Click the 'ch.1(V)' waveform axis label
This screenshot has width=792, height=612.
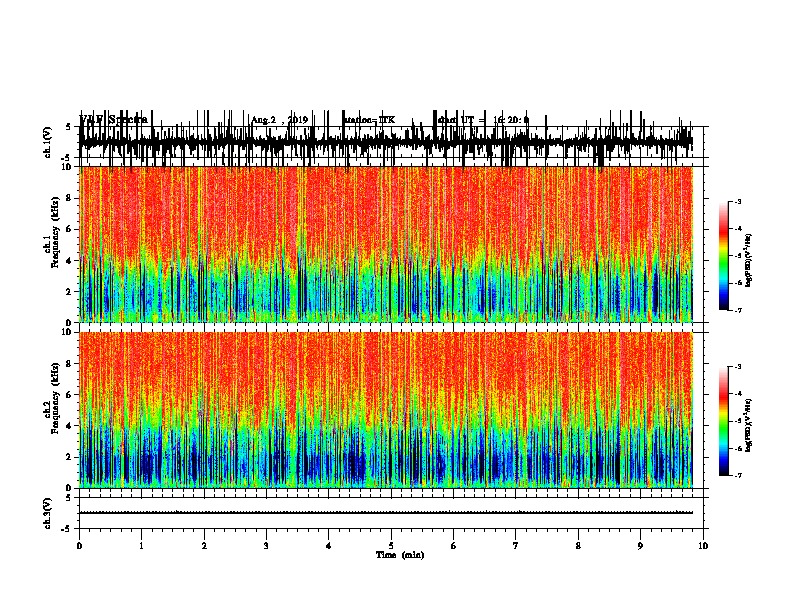[48, 142]
